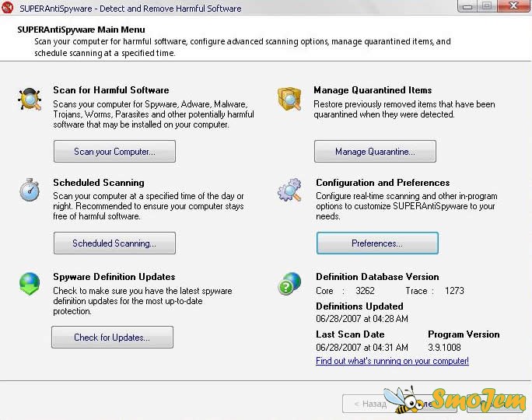The width and height of the screenshot is (532, 420).
Task: Click the globe download updates icon
Action: pos(30,284)
